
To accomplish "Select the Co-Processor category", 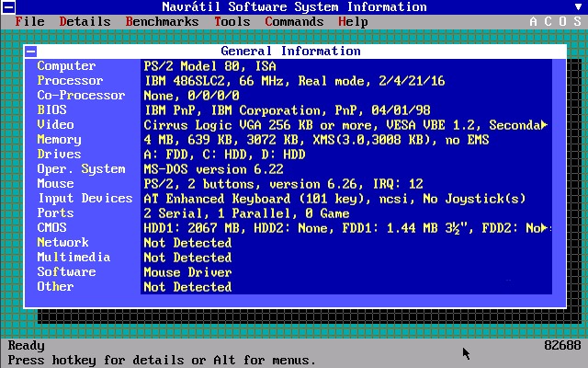I will click(x=81, y=96).
